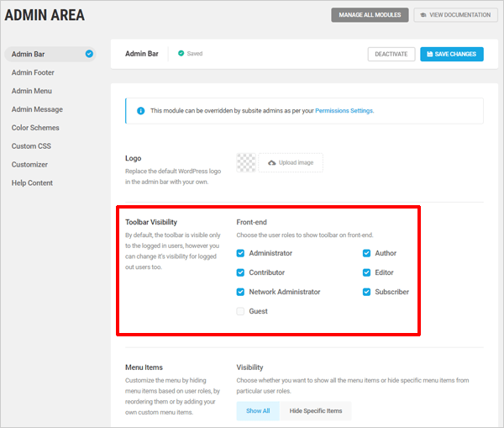The width and height of the screenshot is (504, 428).
Task: Enable the Guest checkbox
Action: 240,311
